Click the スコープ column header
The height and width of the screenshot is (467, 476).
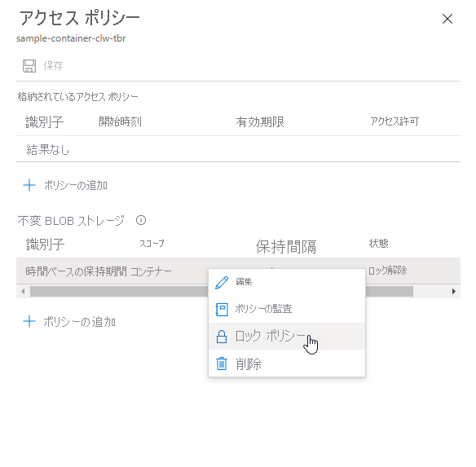point(152,244)
